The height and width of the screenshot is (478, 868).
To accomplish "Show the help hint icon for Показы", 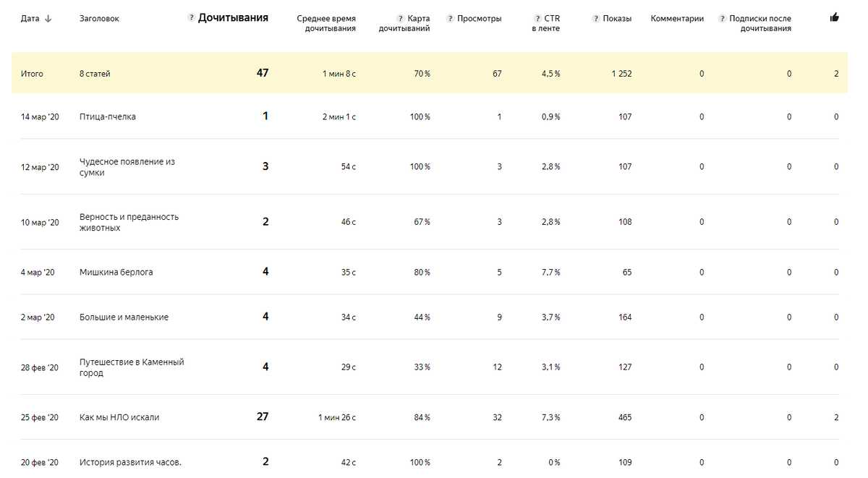I will (595, 19).
